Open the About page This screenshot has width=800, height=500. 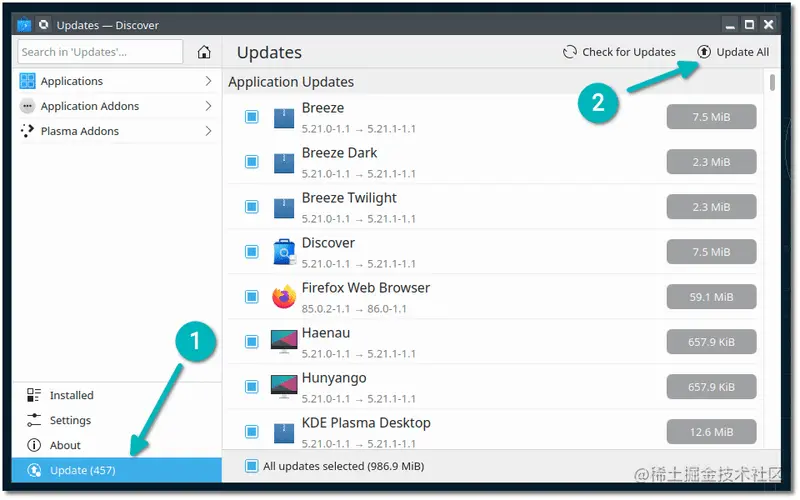pos(117,445)
